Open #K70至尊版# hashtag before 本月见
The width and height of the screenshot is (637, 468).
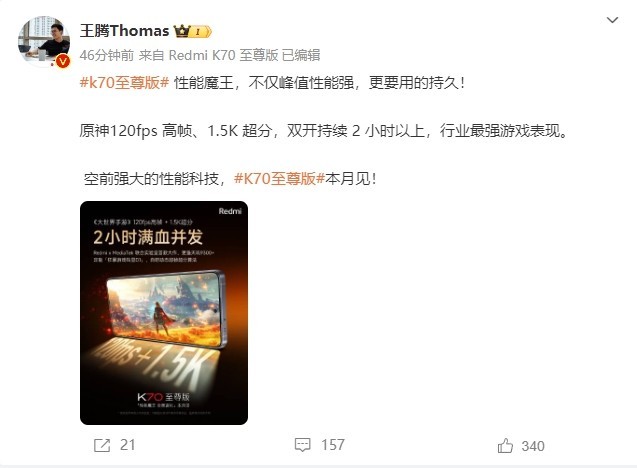point(280,179)
